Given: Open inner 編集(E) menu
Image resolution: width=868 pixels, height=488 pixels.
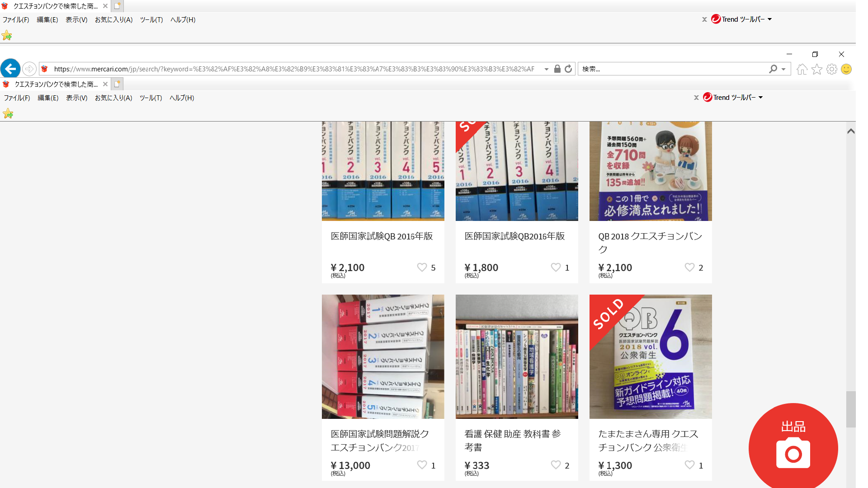Looking at the screenshot, I should tap(48, 98).
